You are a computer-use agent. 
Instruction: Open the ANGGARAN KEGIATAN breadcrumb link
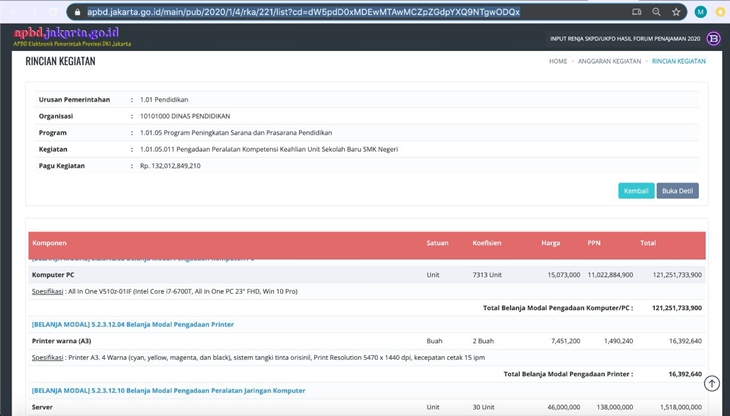coord(609,61)
